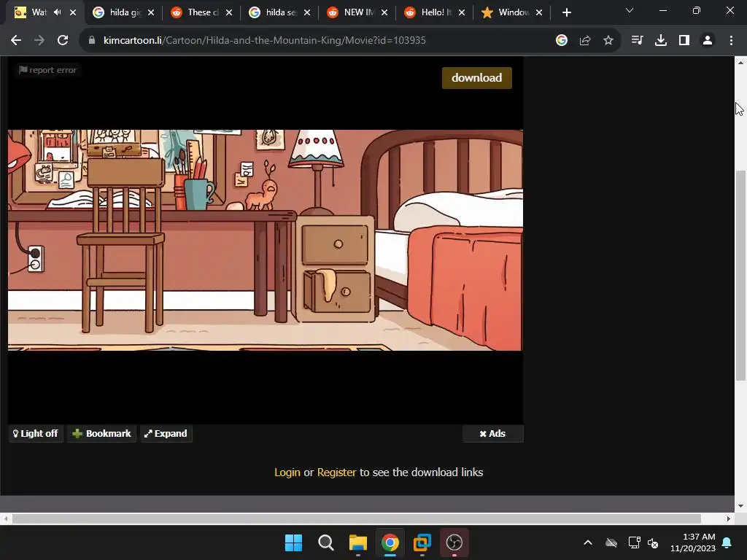Open Chrome three-dot menu

[731, 41]
